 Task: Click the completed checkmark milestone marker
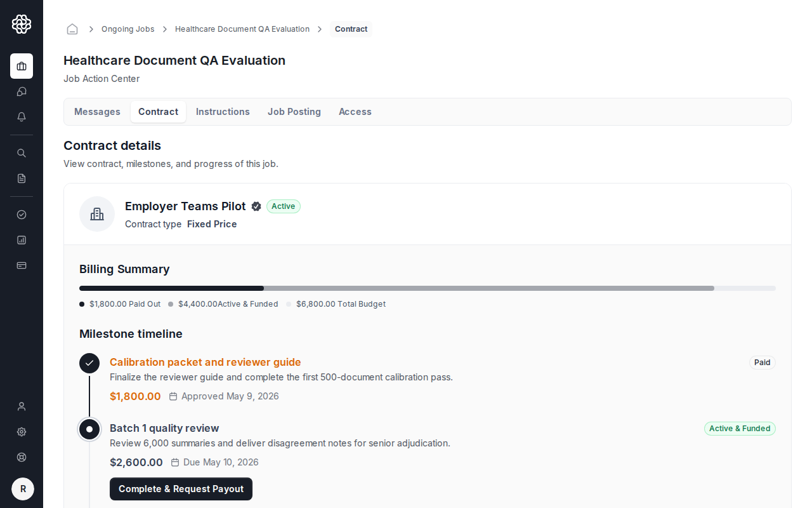(89, 363)
